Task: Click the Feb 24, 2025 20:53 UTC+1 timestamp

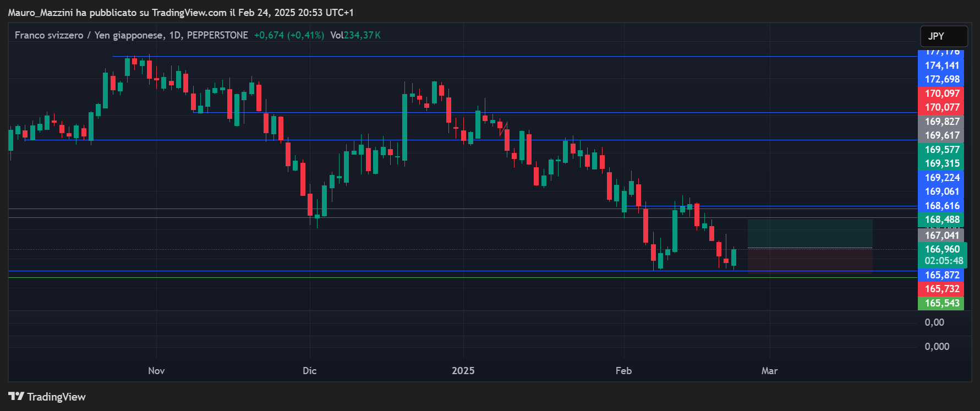Action: tap(296, 12)
